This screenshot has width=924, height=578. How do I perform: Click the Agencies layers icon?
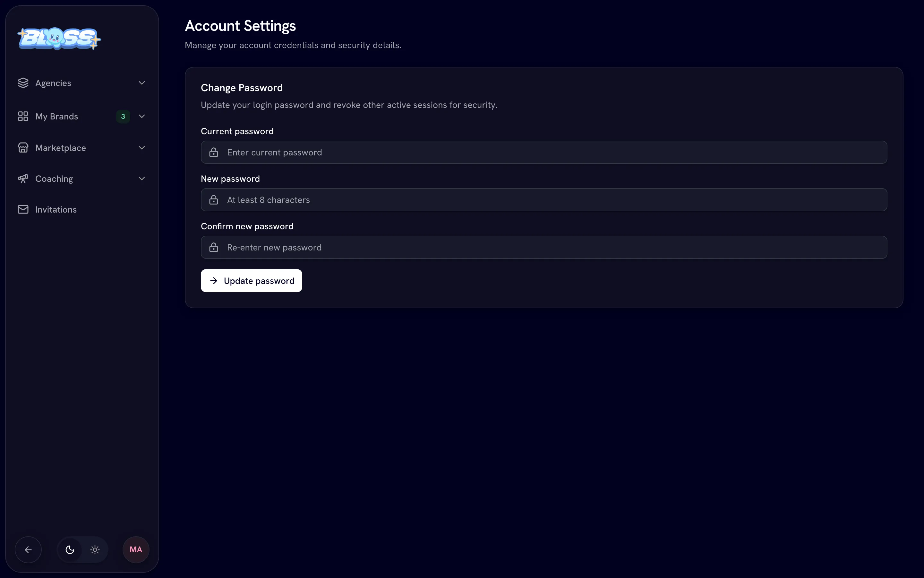tap(23, 83)
